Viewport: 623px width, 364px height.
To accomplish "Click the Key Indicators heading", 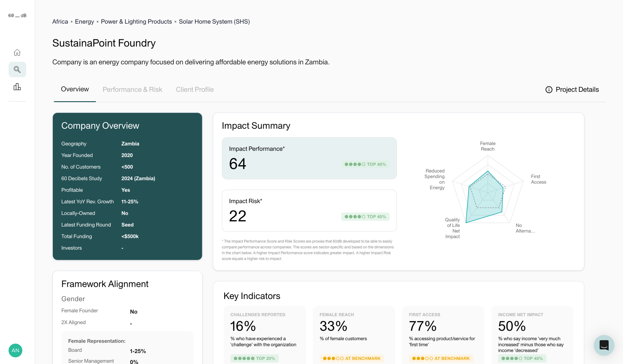I will (x=252, y=296).
